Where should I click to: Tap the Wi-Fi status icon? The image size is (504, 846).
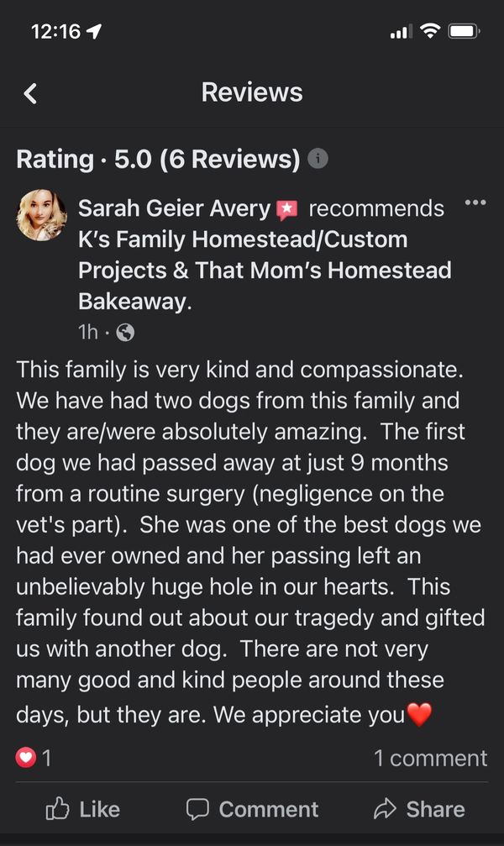tap(430, 32)
